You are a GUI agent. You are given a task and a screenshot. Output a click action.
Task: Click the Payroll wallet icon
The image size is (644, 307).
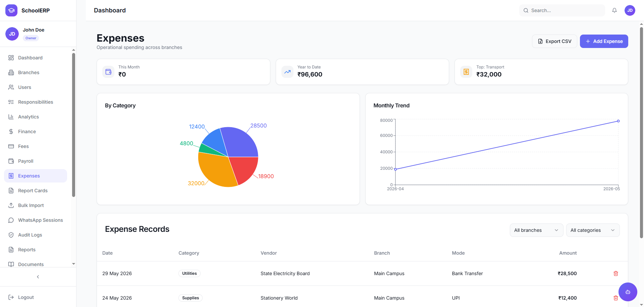(11, 161)
